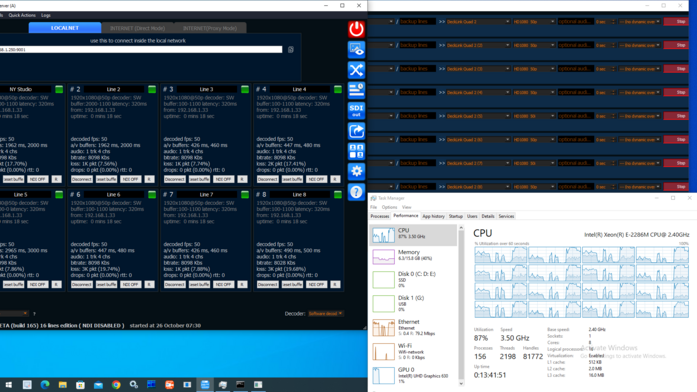This screenshot has width=697, height=392.
Task: Adjust 0 sec delay stepper in first row
Action: [613, 22]
